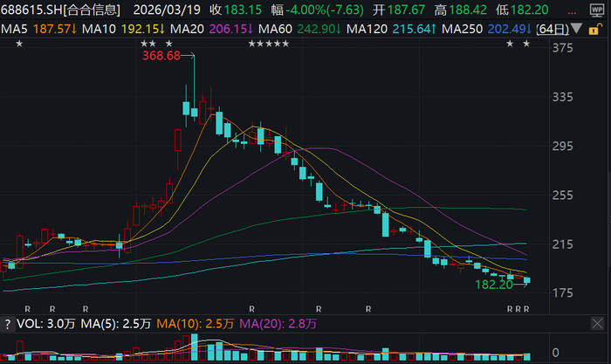Click the rightmost R marker below chart
The height and width of the screenshot is (364, 611).
pos(526,309)
